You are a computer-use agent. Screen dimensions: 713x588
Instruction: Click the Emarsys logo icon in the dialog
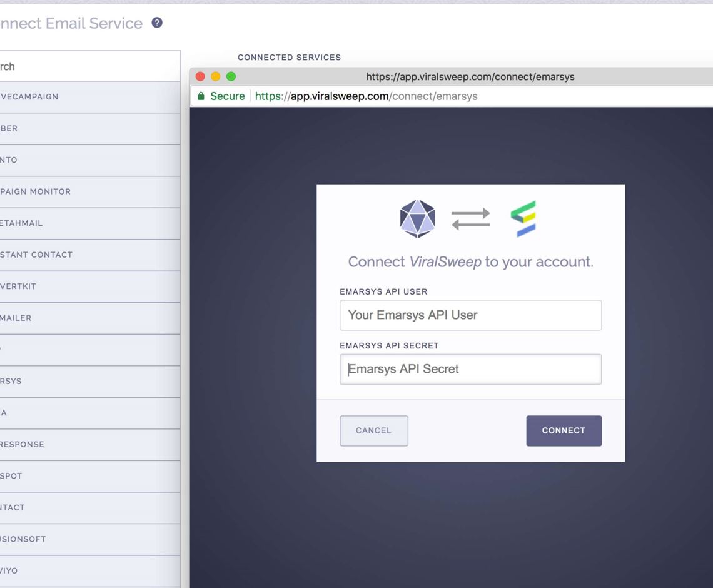pyautogui.click(x=524, y=218)
